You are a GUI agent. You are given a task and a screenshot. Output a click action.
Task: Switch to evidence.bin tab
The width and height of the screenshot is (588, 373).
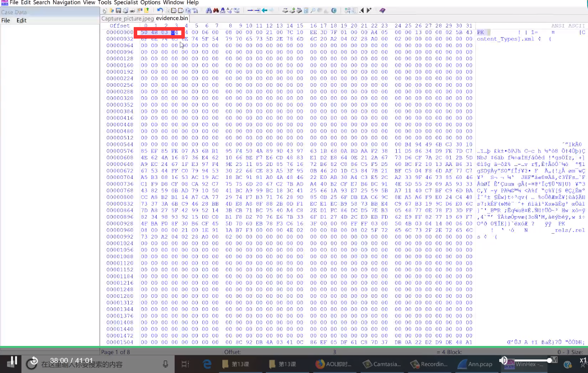click(x=172, y=18)
